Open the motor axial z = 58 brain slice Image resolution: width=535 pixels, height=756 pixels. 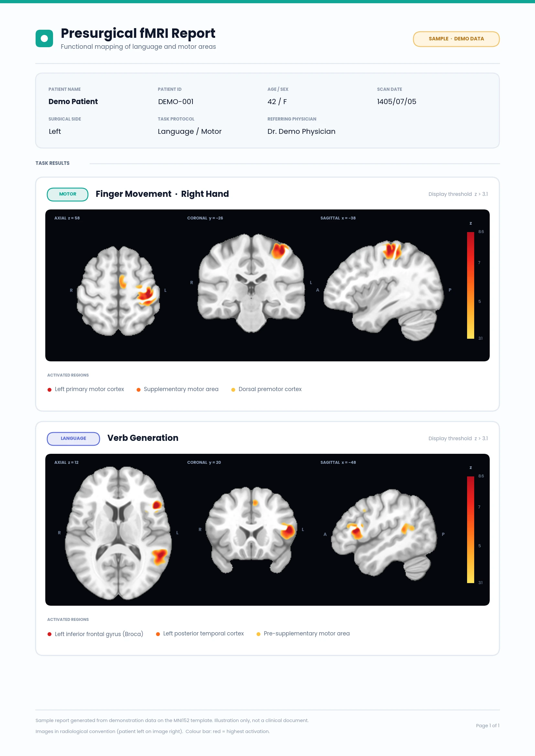click(118, 291)
